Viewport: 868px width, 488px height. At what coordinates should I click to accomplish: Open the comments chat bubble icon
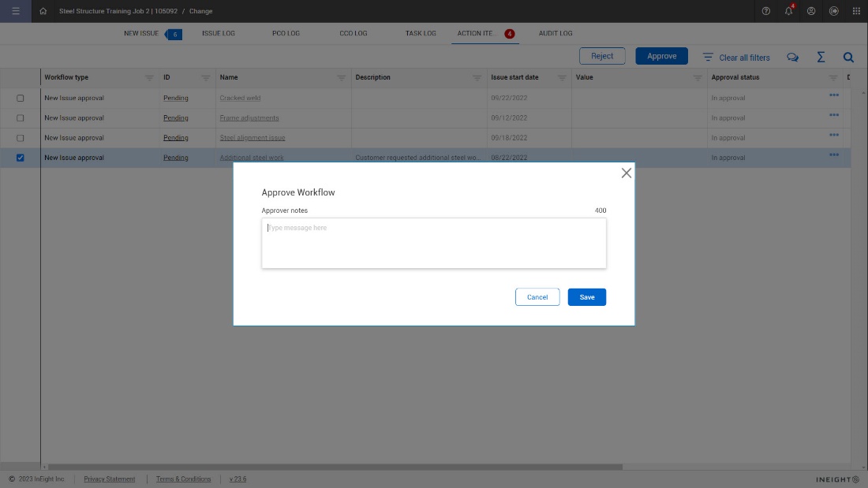pyautogui.click(x=793, y=57)
